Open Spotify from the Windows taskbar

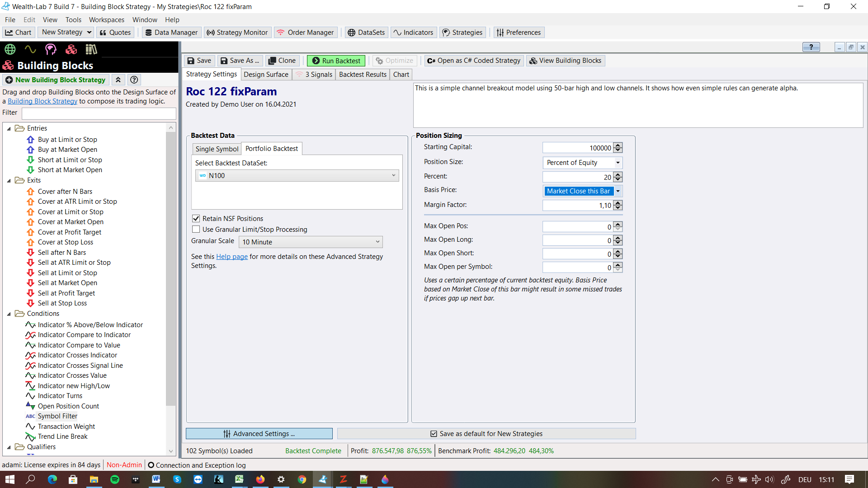(115, 479)
